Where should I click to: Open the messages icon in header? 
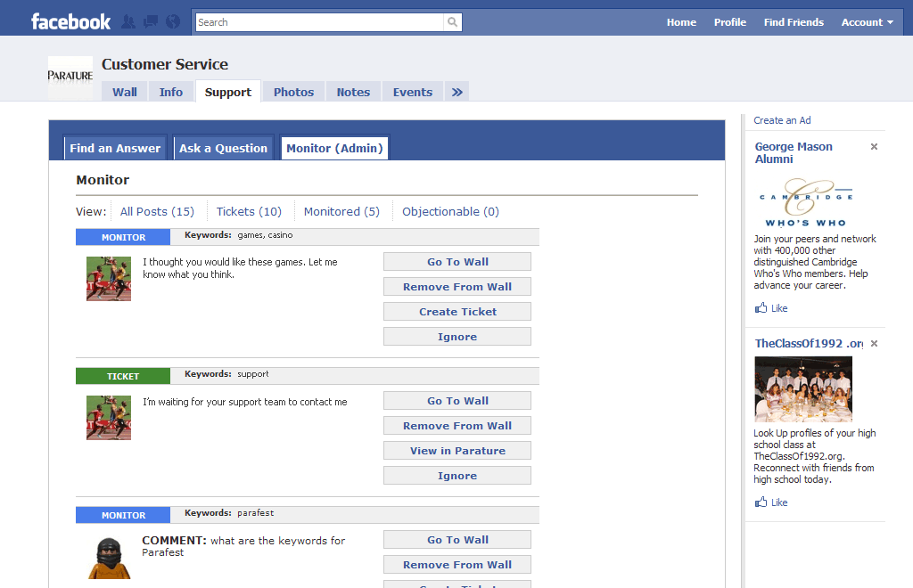pyautogui.click(x=151, y=22)
